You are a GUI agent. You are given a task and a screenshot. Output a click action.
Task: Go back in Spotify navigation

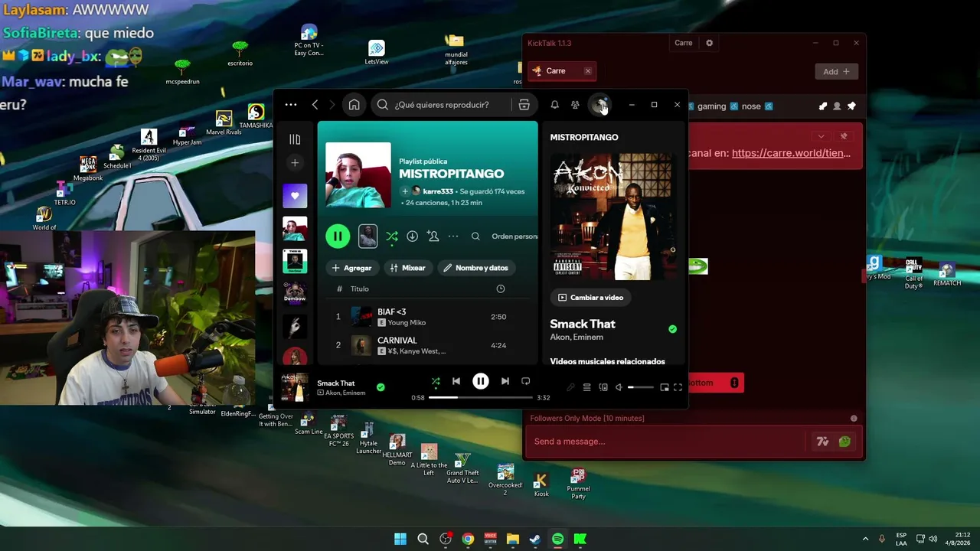315,105
